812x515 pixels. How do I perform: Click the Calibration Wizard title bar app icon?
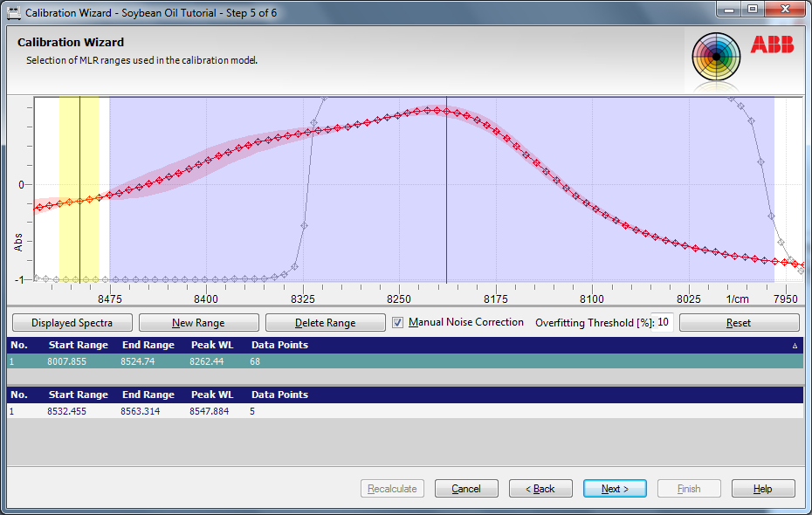coord(14,13)
